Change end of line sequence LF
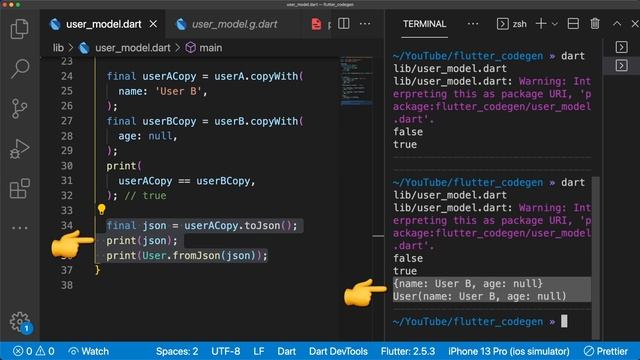This screenshot has height=360, width=640. tap(258, 351)
